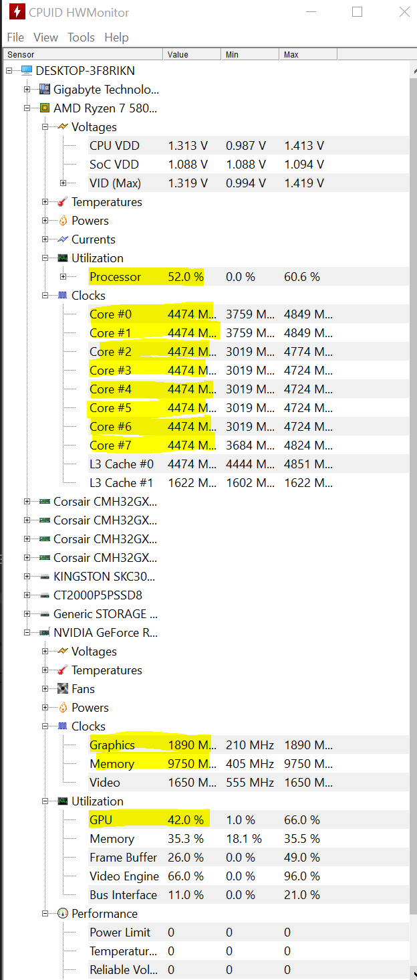
Task: Click the NVIDIA GeForce GPU icon
Action: click(x=43, y=632)
